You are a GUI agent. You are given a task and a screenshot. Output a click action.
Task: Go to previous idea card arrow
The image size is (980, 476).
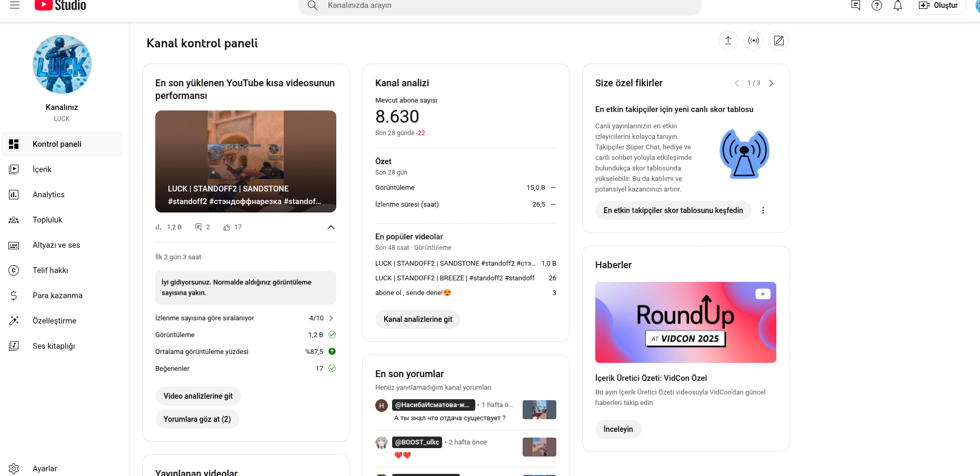click(736, 83)
